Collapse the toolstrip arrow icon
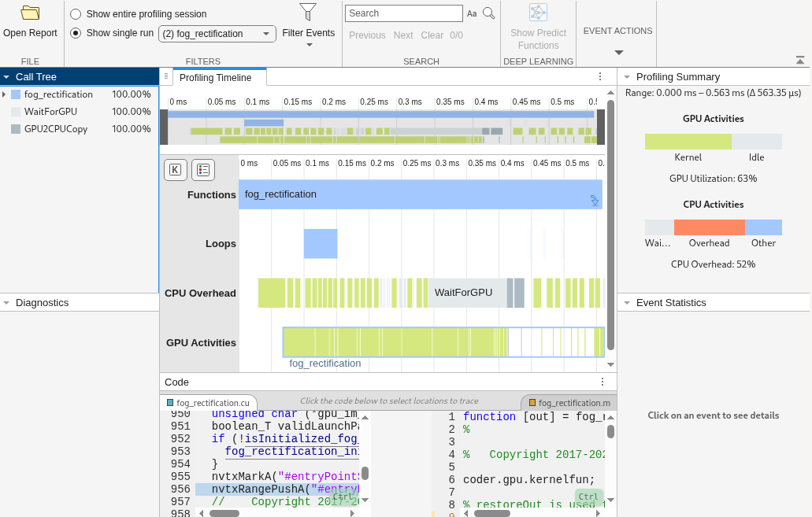812x517 pixels. [x=800, y=61]
